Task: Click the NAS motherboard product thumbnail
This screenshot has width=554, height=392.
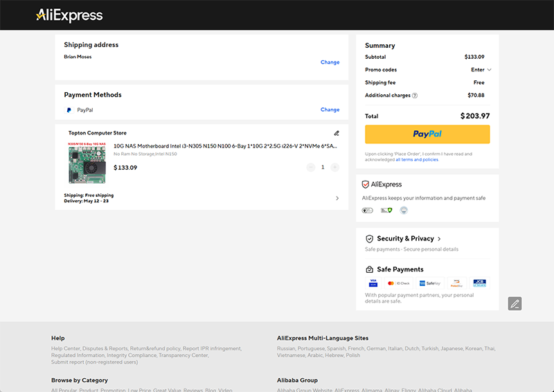Action: point(87,163)
